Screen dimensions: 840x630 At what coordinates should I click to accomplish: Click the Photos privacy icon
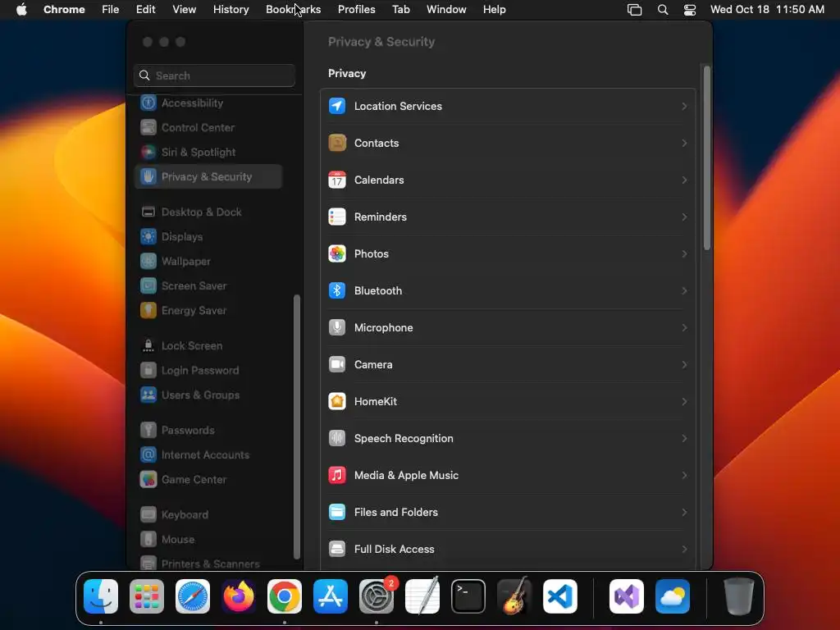pyautogui.click(x=337, y=254)
